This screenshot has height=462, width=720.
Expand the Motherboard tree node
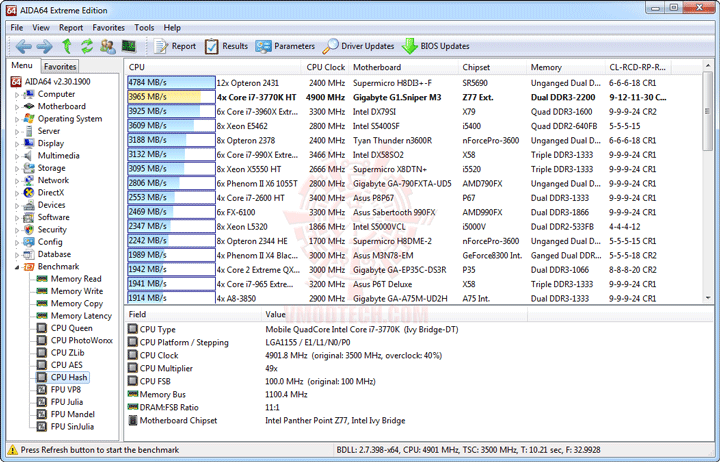(x=17, y=107)
